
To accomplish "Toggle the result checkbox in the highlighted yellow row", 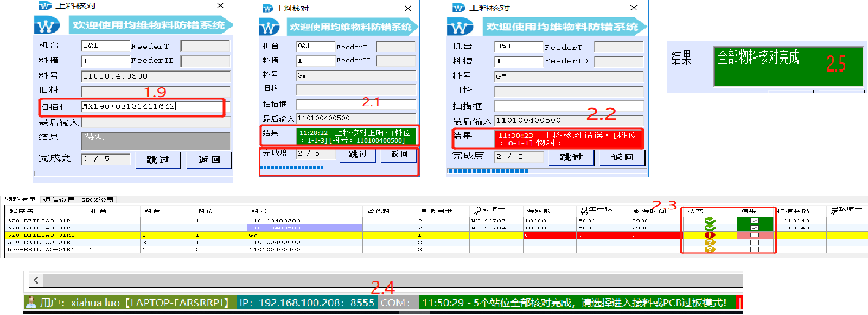I will [754, 235].
